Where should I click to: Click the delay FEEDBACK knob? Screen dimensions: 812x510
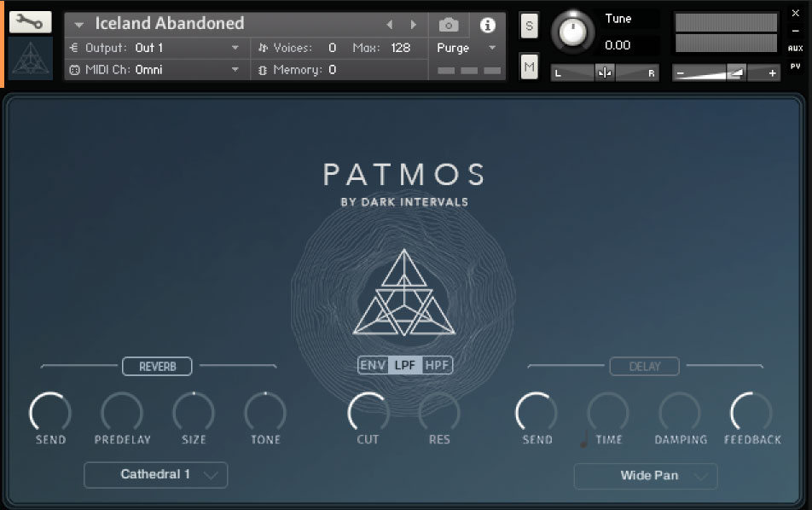click(751, 412)
